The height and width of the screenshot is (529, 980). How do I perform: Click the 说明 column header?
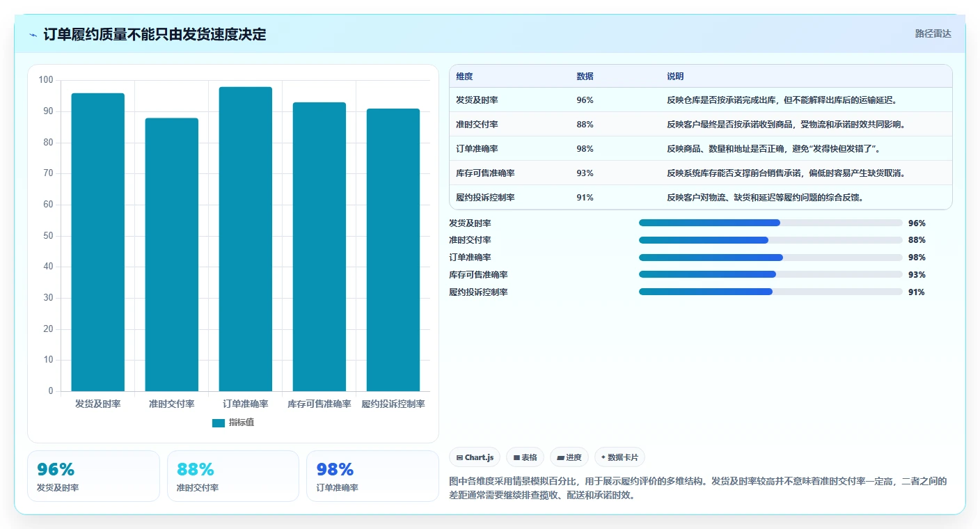pyautogui.click(x=675, y=77)
